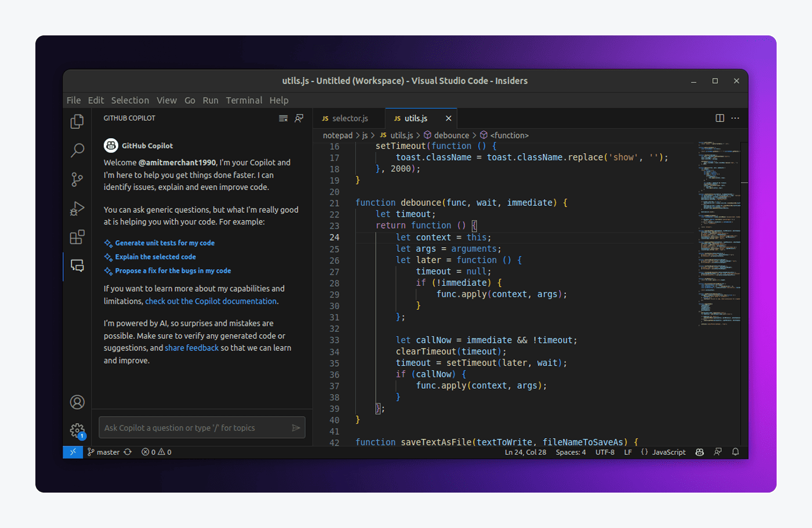812x528 pixels.
Task: Open the Terminal menu
Action: tap(244, 100)
